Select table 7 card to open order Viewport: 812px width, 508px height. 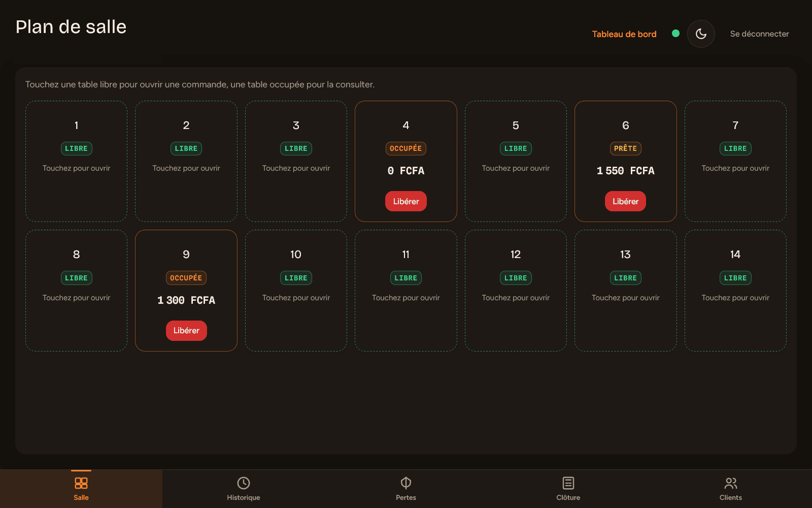pos(735,161)
